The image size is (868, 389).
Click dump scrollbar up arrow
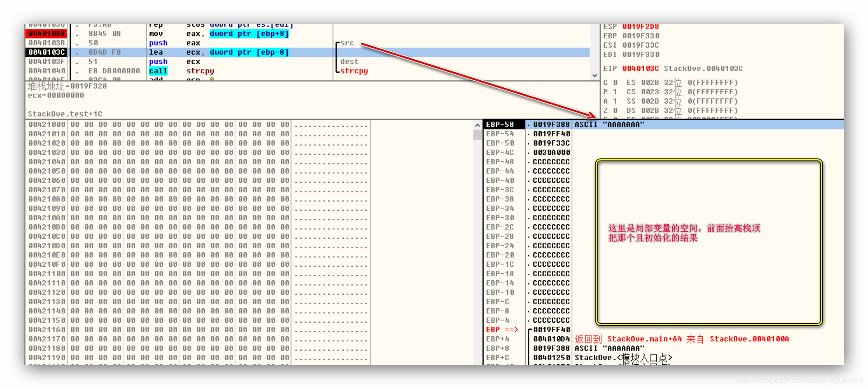point(477,125)
